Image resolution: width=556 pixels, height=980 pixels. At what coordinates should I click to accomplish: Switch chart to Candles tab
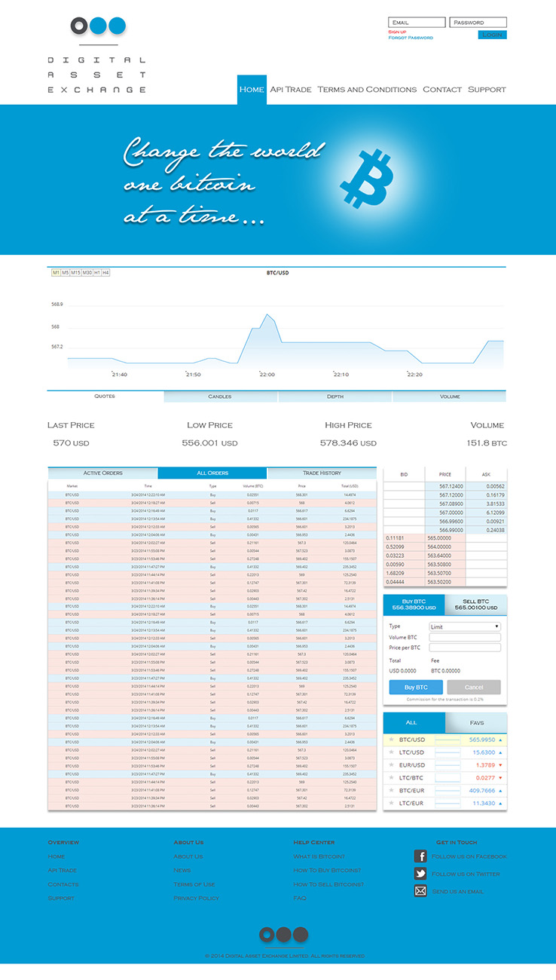tap(220, 396)
